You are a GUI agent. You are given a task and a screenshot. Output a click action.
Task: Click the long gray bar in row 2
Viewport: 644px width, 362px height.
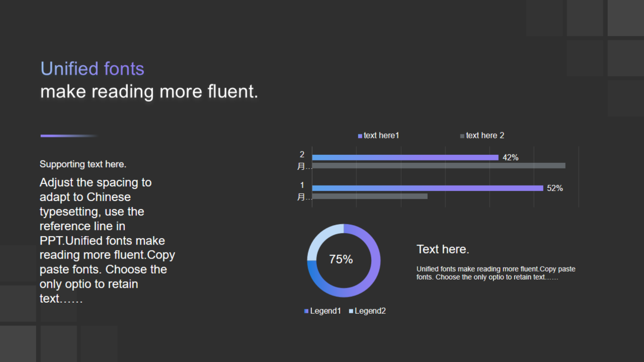pos(439,165)
